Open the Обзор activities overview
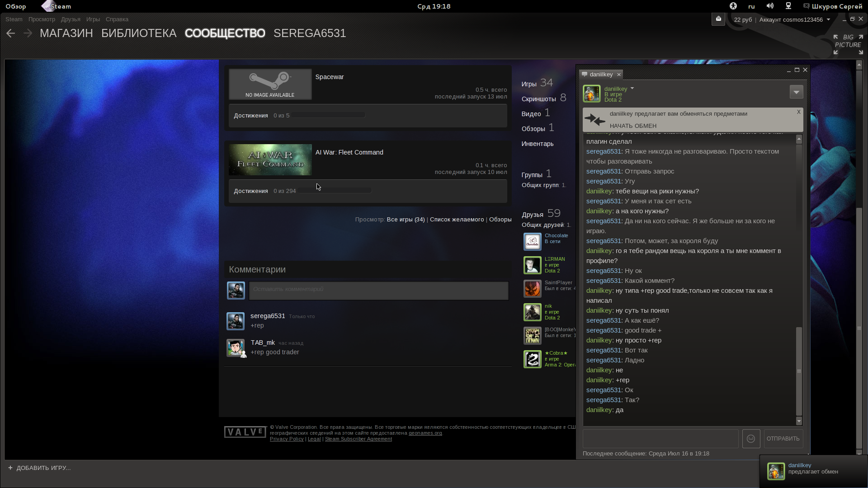 16,6
